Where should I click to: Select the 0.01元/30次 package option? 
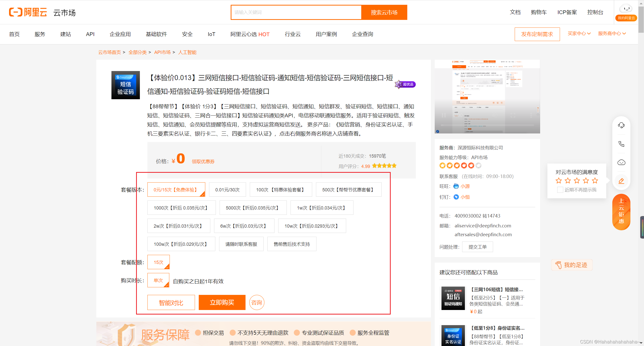pyautogui.click(x=227, y=190)
